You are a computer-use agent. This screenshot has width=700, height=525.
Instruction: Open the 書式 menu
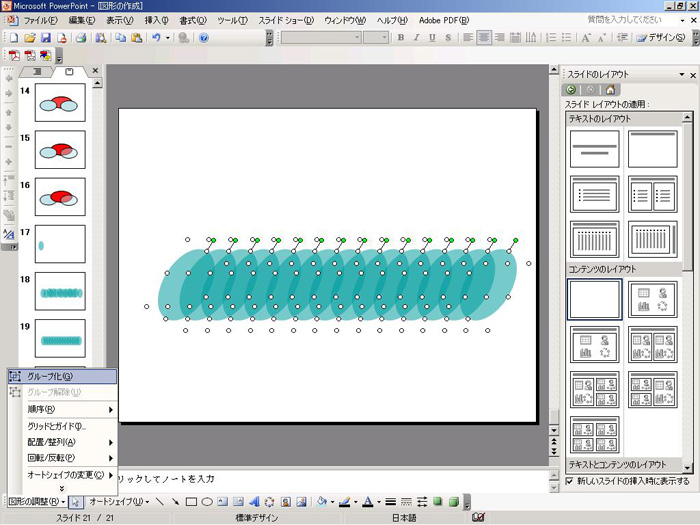coord(193,20)
